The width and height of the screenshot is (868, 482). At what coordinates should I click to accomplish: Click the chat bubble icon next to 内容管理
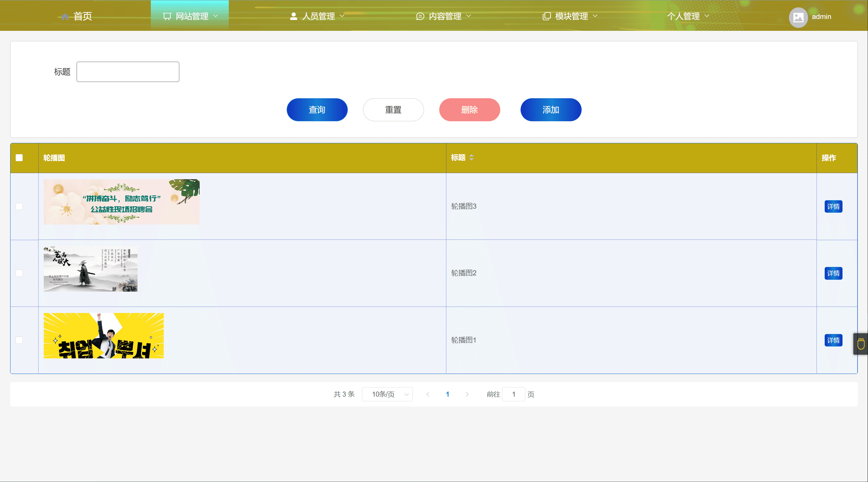420,16
